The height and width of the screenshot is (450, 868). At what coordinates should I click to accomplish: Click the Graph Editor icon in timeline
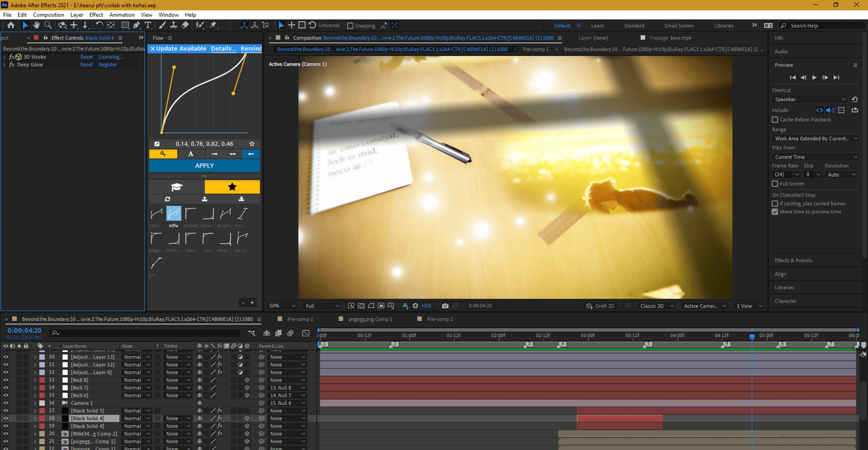tap(305, 333)
